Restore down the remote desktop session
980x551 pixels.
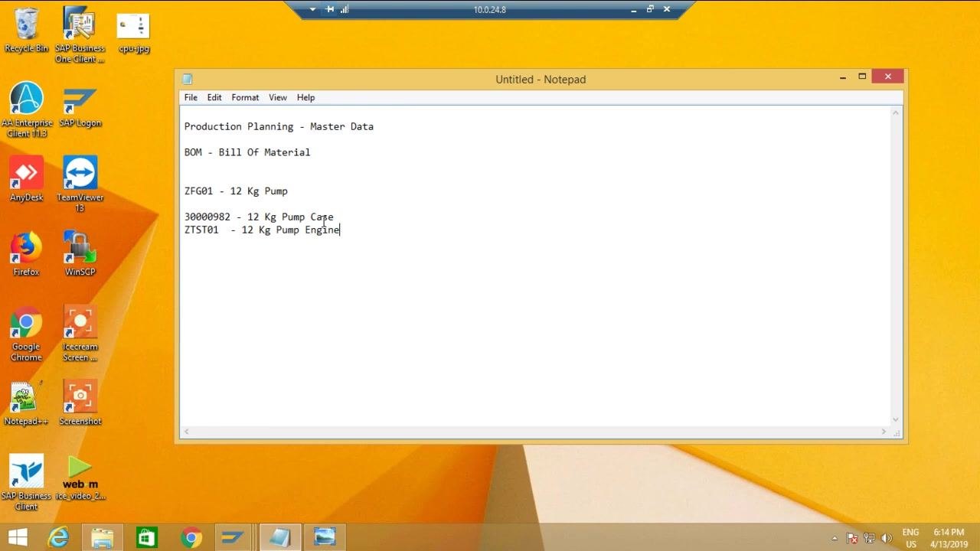tap(650, 9)
